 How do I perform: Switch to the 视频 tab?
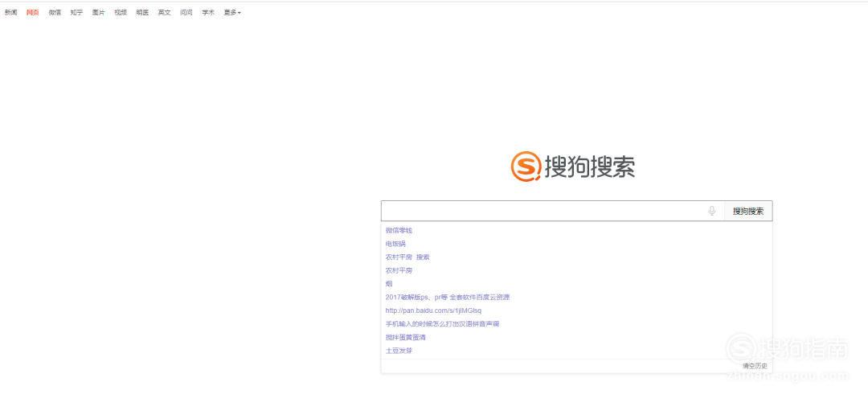(x=121, y=13)
